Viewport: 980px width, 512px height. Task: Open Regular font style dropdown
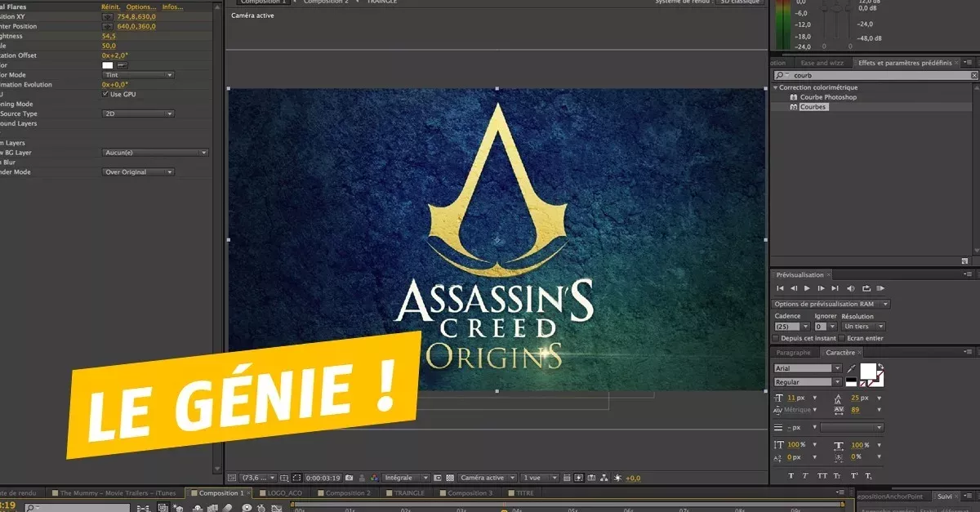(808, 382)
